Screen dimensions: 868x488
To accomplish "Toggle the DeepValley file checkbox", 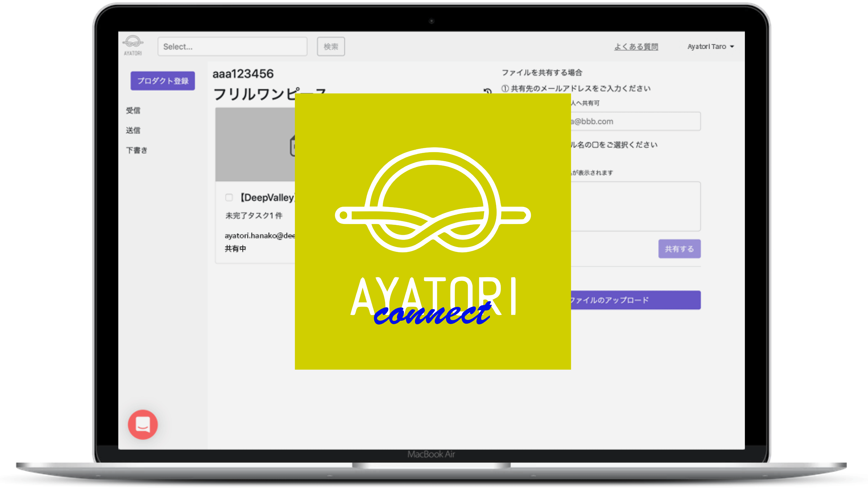I will [229, 197].
